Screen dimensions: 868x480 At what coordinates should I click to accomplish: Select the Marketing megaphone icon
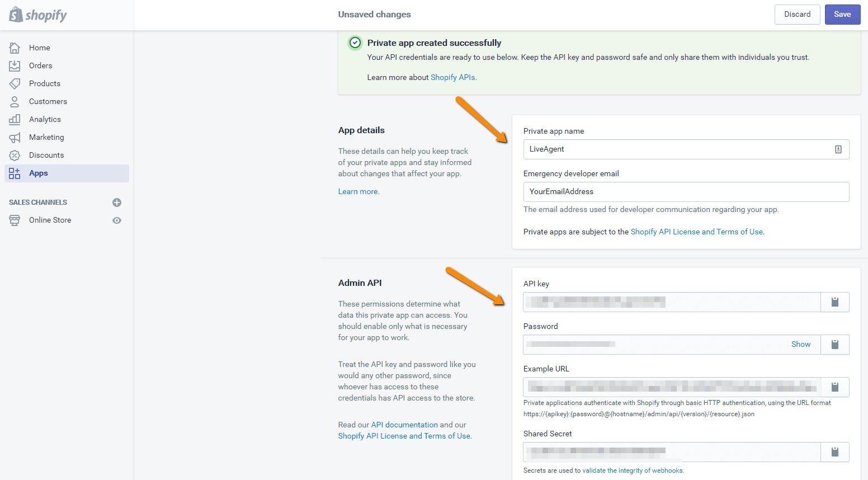15,137
